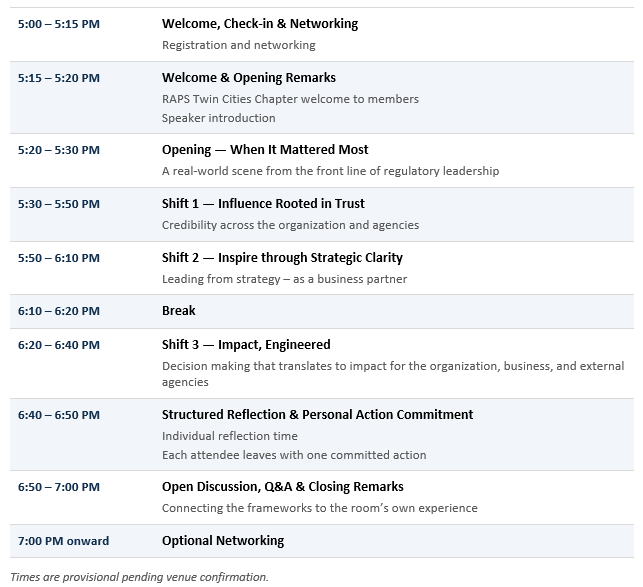Click the Welcome, Check-in & Networking heading
Viewport: 643px width, 587px height.
[x=260, y=23]
